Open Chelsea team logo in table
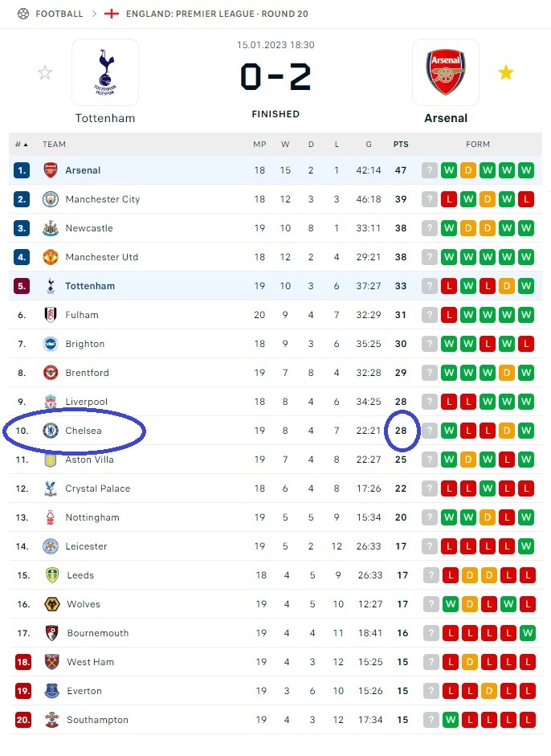 (x=51, y=431)
